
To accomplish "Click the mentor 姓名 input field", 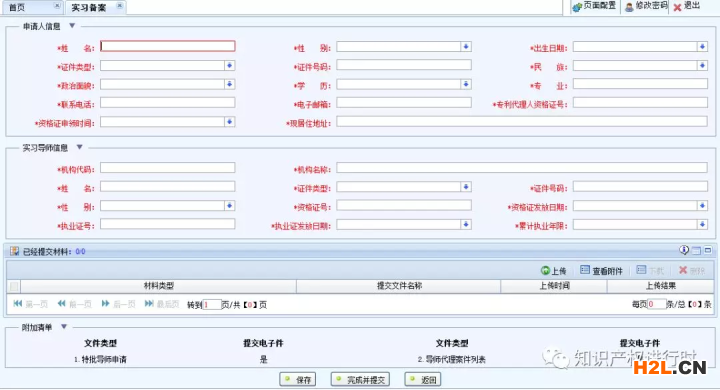I will (x=168, y=187).
